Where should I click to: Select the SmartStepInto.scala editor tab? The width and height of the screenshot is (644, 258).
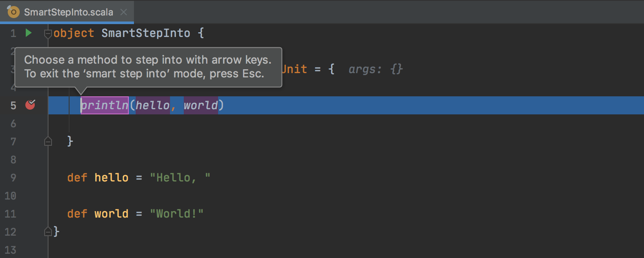tap(69, 12)
